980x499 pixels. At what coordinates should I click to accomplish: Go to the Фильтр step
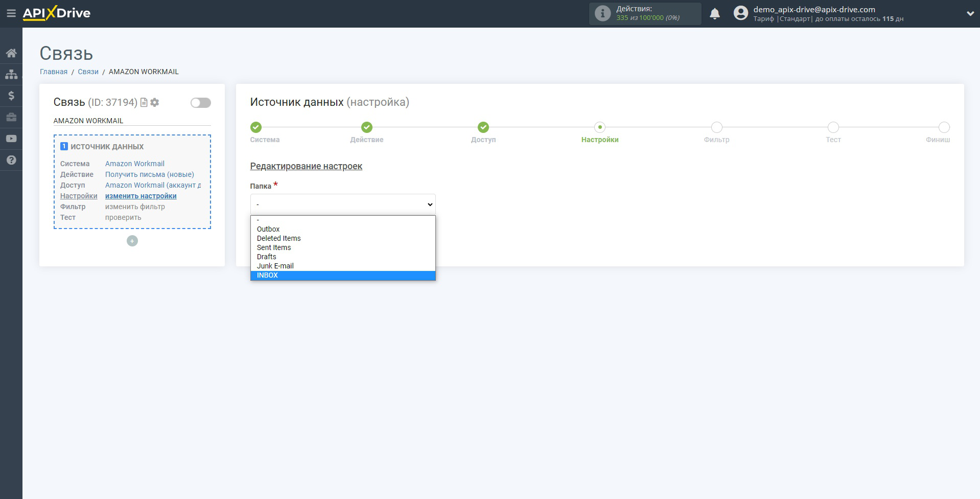[717, 127]
